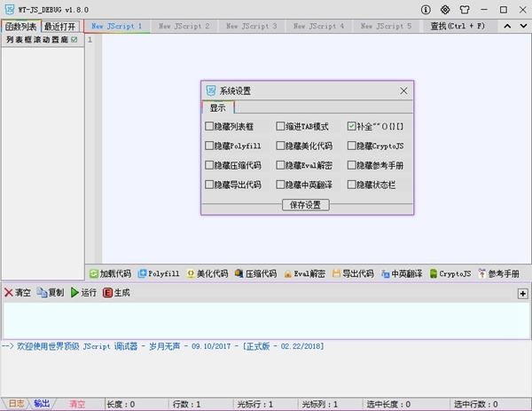
Task: Check 隐藏状态栏 option
Action: tap(351, 185)
